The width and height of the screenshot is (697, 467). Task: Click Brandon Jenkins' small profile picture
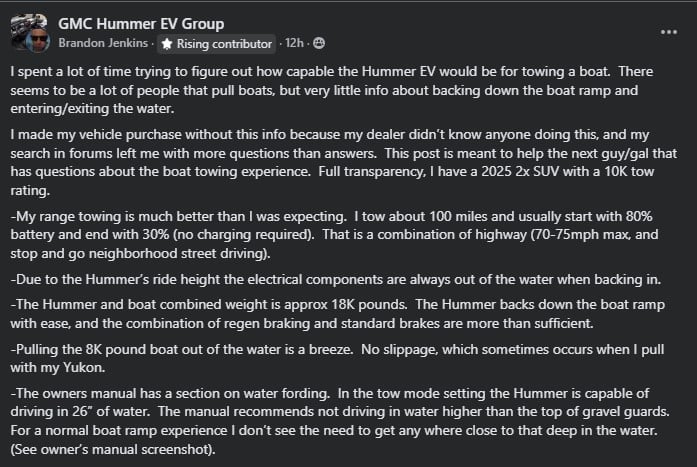(x=38, y=40)
